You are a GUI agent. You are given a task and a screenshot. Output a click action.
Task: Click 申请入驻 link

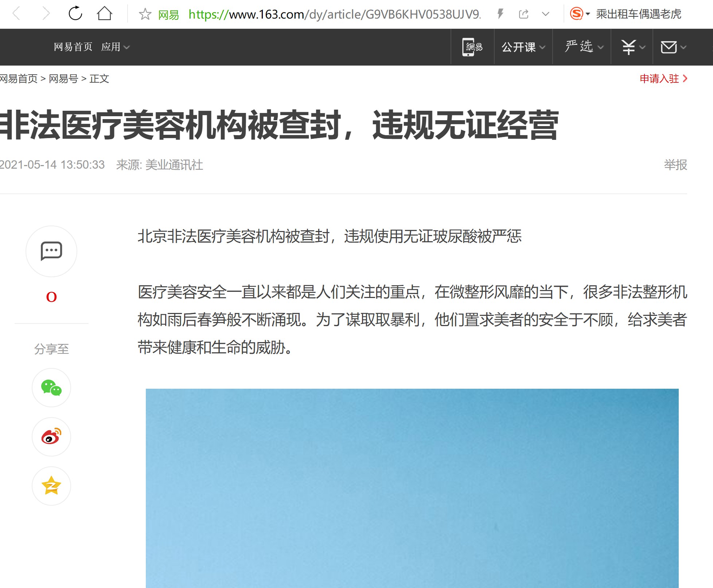click(x=663, y=79)
